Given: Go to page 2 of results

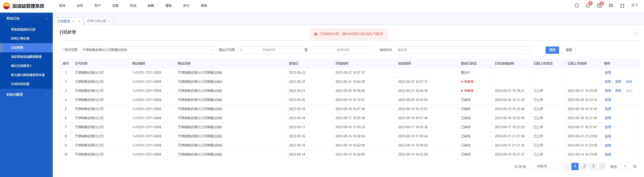Looking at the screenshot, I should tap(584, 166).
